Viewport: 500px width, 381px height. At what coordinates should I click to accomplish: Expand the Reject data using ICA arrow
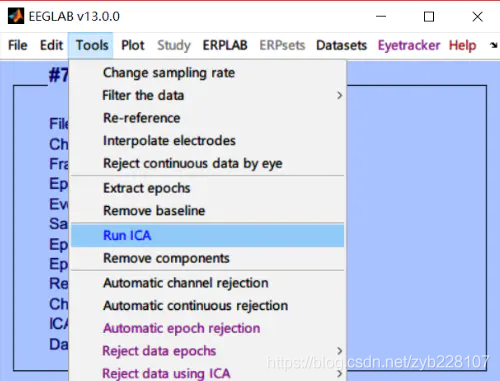coord(339,374)
